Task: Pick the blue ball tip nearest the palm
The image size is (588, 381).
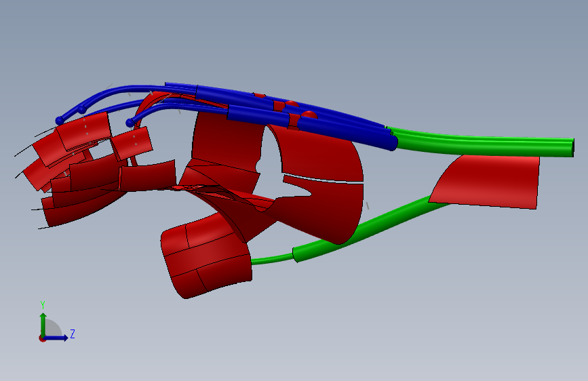Action: pyautogui.click(x=130, y=123)
